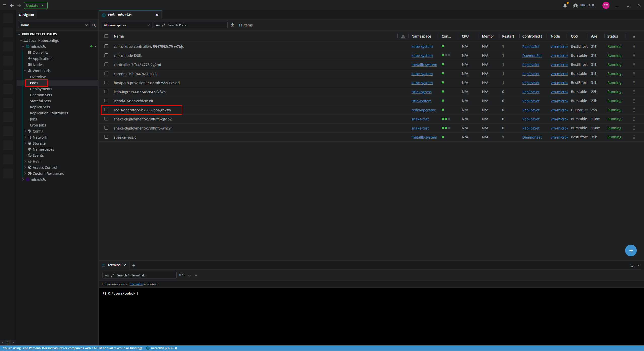Open actions menu for calico-node-l28fb row

(x=634, y=55)
